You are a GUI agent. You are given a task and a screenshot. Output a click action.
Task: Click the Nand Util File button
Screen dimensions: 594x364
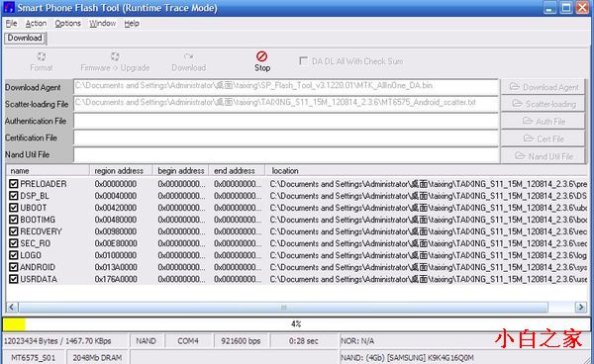(543, 156)
